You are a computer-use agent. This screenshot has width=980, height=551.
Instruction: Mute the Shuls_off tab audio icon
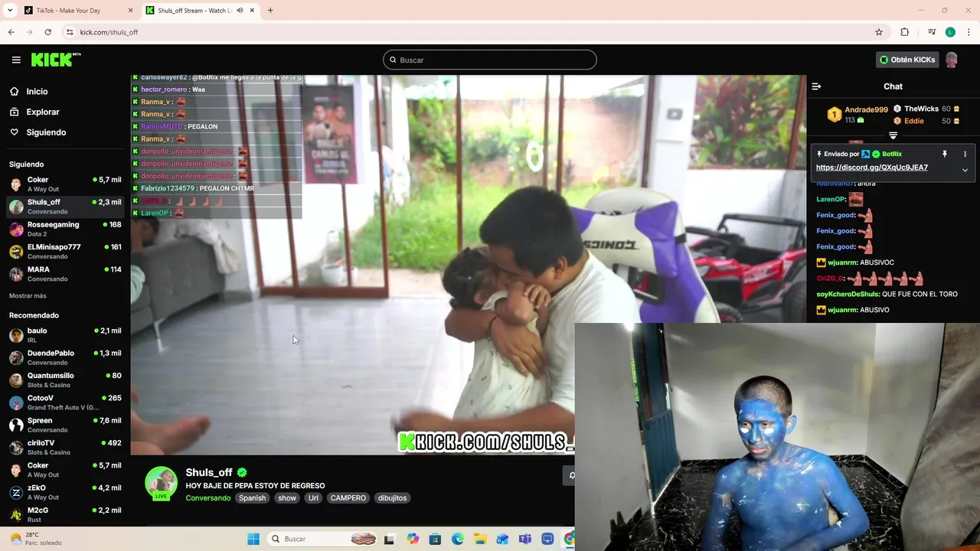240,11
